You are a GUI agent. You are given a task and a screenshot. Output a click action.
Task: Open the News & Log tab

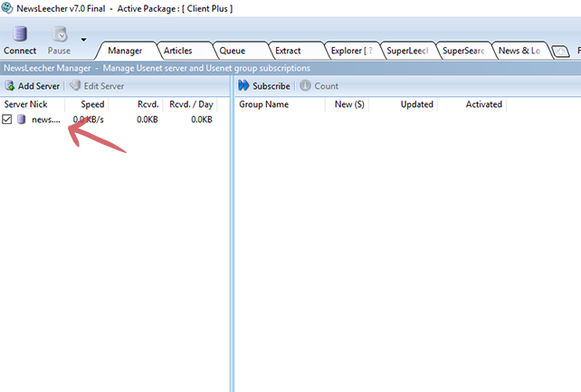[519, 51]
